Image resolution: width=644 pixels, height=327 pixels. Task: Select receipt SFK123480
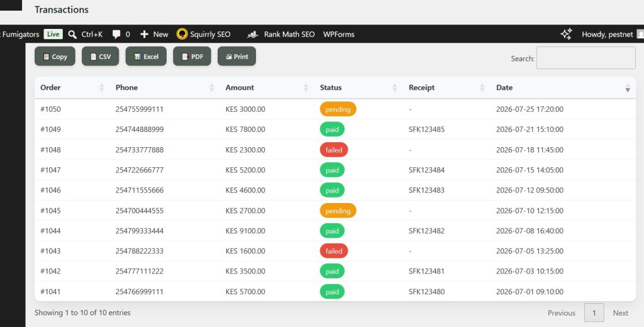click(x=426, y=292)
